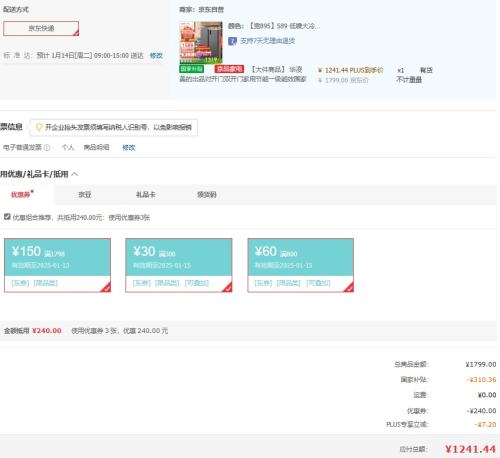Click the green 国家补贴 tag
Viewport: 500px width, 458px height.
click(x=191, y=69)
